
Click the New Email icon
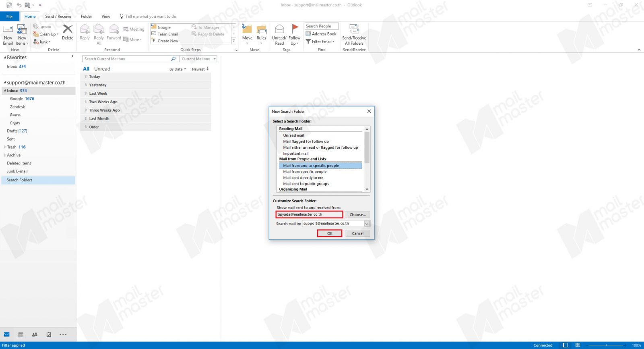8,34
